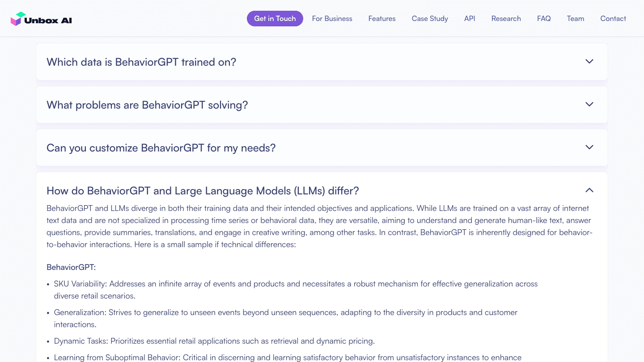Image resolution: width=644 pixels, height=362 pixels.
Task: Click the 'BehaviorGPT:' list label
Action: (x=71, y=267)
